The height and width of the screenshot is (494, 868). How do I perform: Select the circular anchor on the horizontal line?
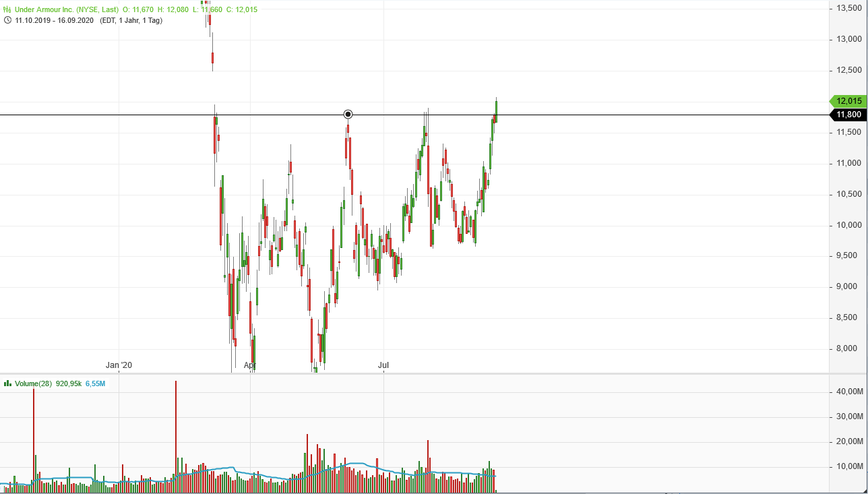tap(348, 114)
